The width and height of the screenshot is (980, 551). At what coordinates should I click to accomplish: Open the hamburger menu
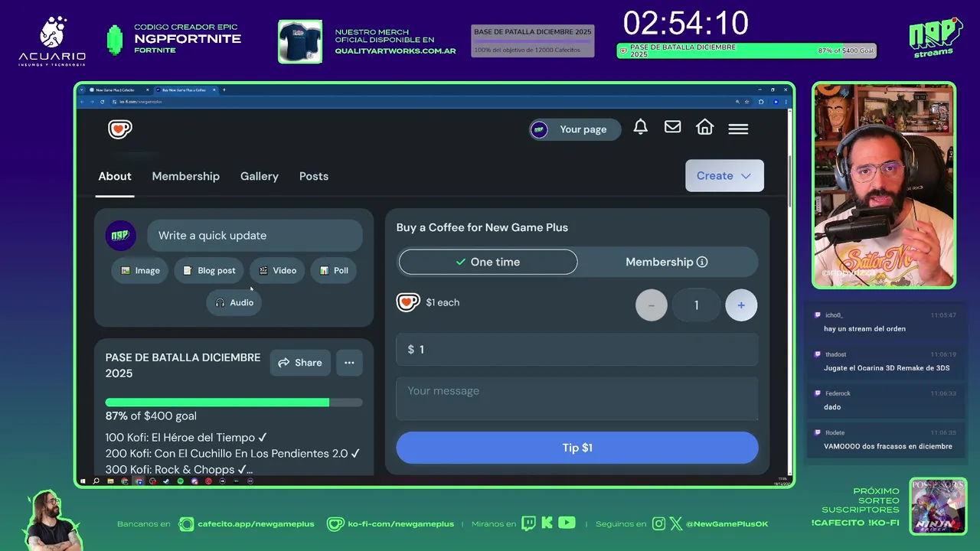point(738,129)
